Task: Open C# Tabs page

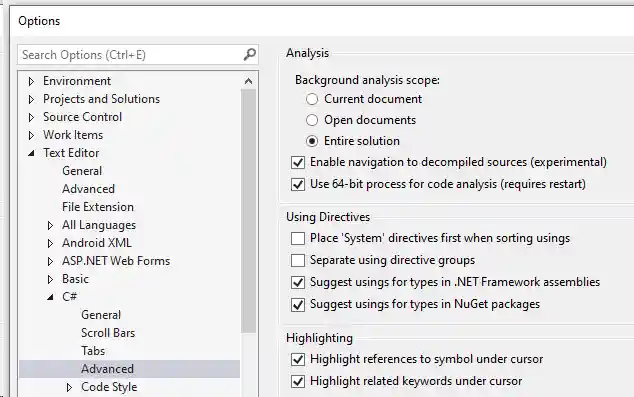Action: (93, 351)
